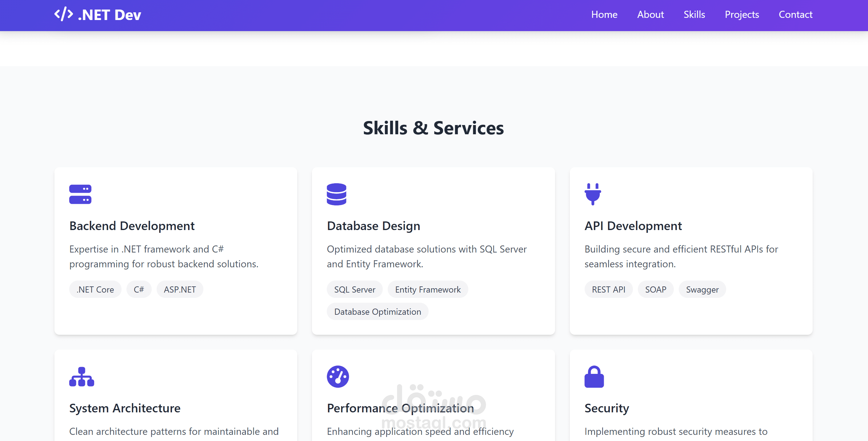868x441 pixels.
Task: Click the Database Design card title
Action: click(373, 226)
